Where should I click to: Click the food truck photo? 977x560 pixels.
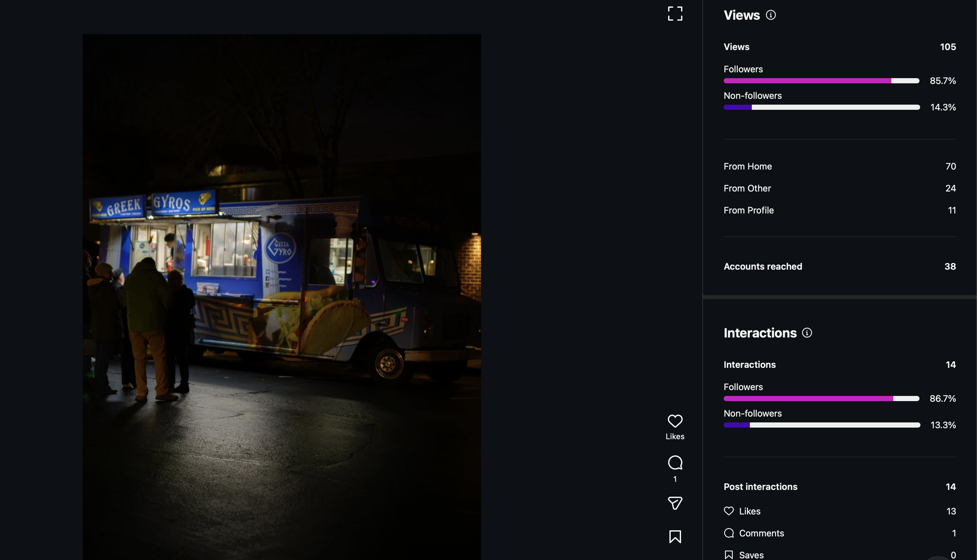pos(281,296)
